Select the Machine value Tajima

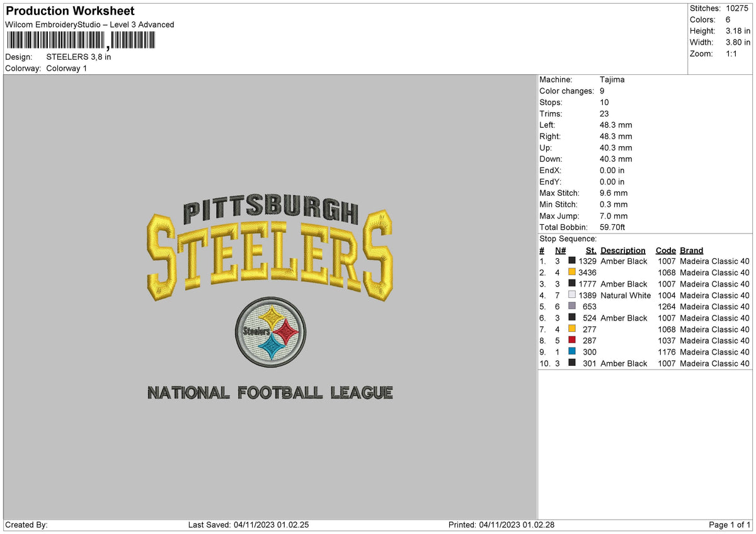tap(612, 79)
